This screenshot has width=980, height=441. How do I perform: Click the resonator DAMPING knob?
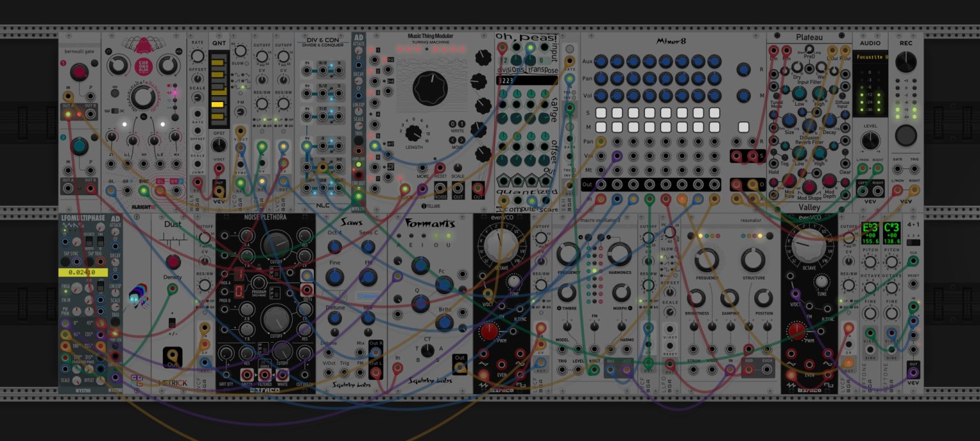click(730, 298)
